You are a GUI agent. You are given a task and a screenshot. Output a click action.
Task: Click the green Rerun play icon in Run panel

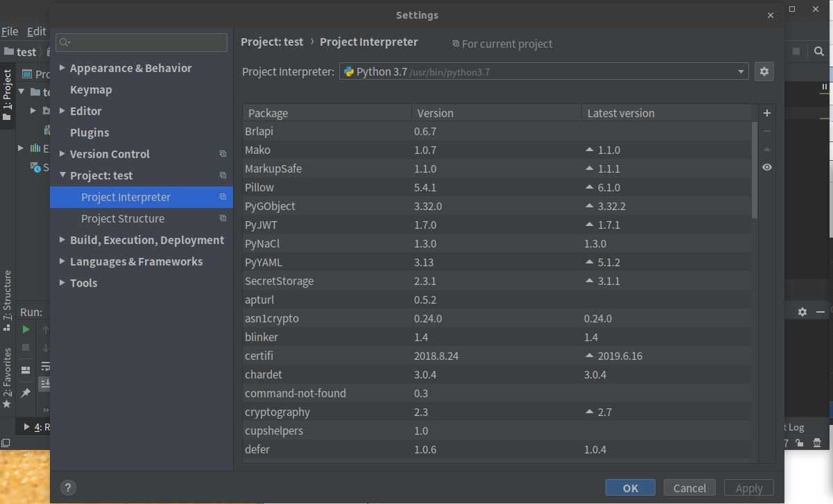point(26,329)
